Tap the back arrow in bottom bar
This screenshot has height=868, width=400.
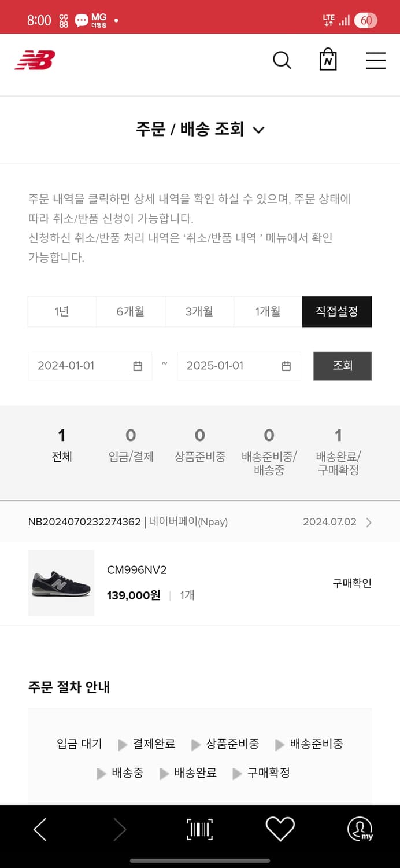coord(40,829)
